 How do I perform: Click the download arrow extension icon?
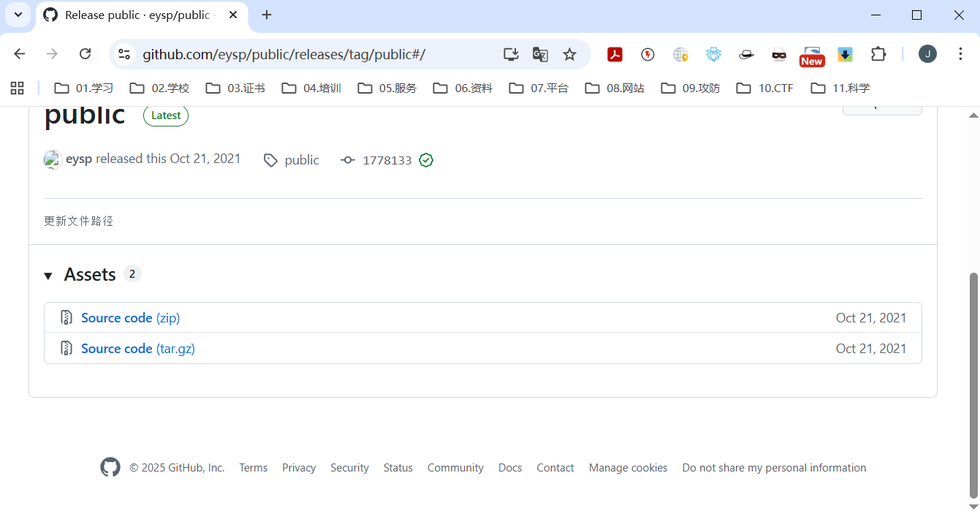[x=845, y=54]
